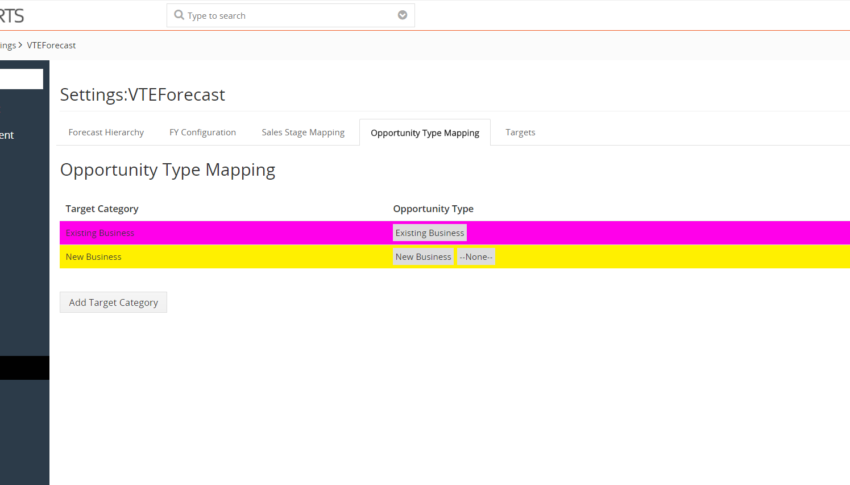The image size is (850, 485).
Task: Open the search dropdown arrow
Action: pos(402,15)
